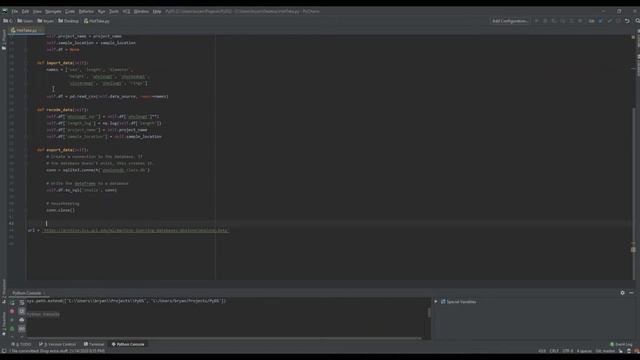
Task: Click the CRLF line separator in status bar
Action: coord(554,351)
